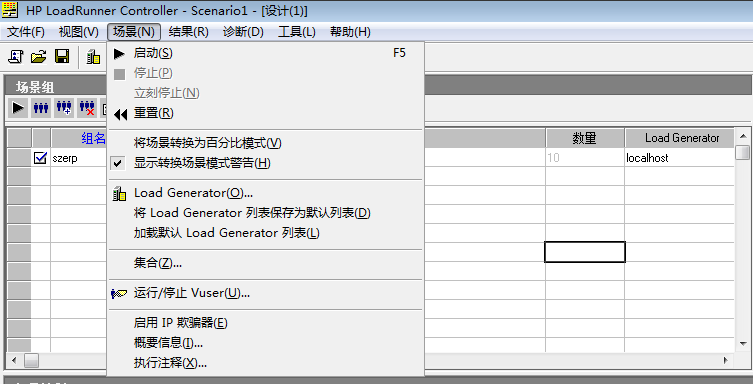Click the double-arrow rewind icon next to 重置(R)
Image resolution: width=753 pixels, height=384 pixels.
120,114
